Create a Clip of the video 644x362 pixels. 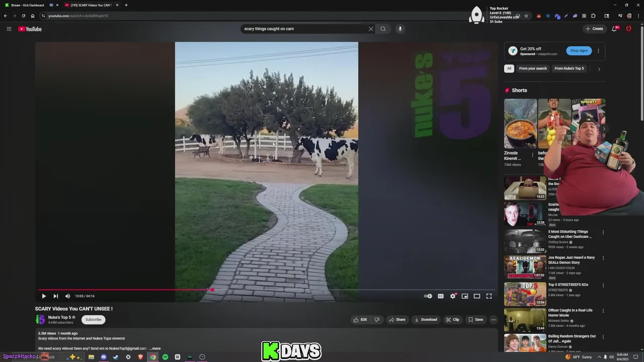(452, 320)
